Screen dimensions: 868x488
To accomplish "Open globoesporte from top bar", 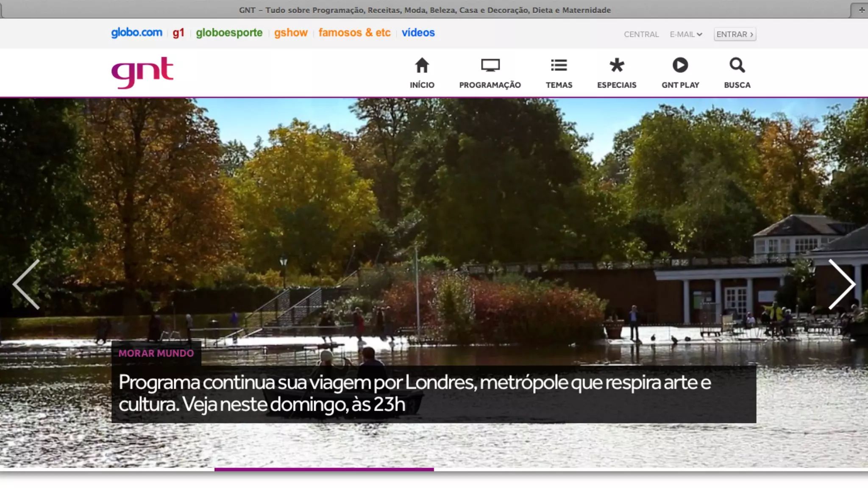I will point(229,33).
